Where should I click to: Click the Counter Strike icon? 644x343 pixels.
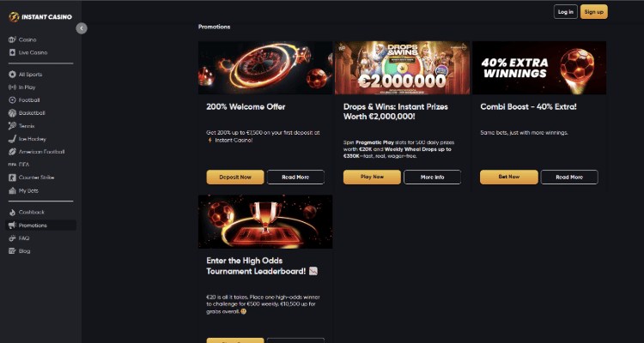tap(12, 178)
